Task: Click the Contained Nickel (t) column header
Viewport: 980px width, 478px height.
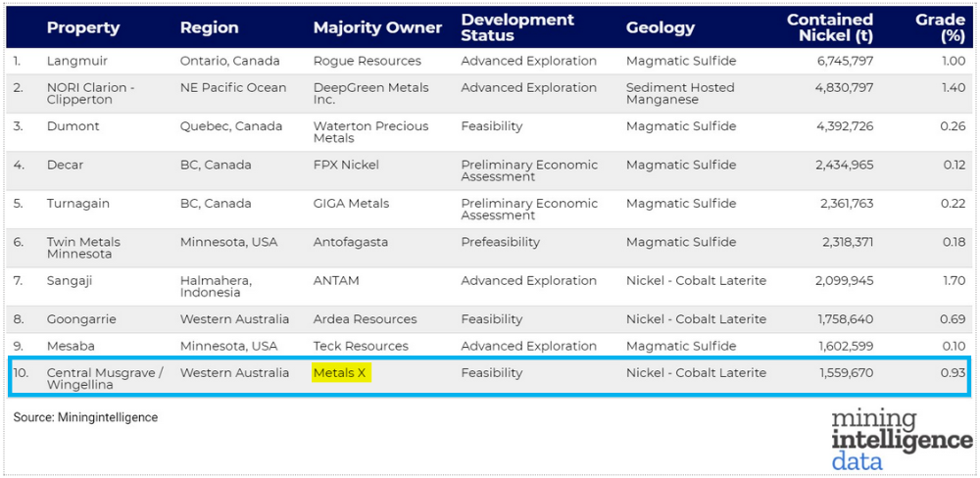Action: 829,27
